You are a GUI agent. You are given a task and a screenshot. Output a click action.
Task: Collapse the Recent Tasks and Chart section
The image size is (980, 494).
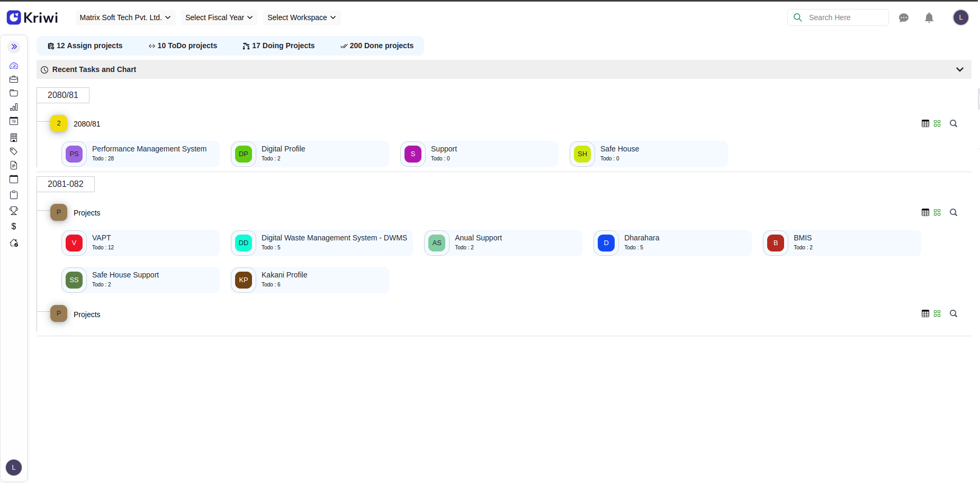coord(959,69)
